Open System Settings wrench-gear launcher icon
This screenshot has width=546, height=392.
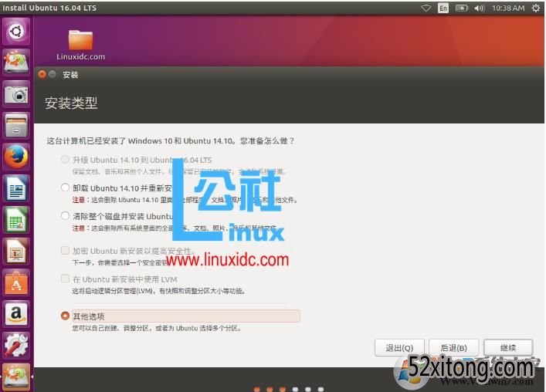[16, 346]
